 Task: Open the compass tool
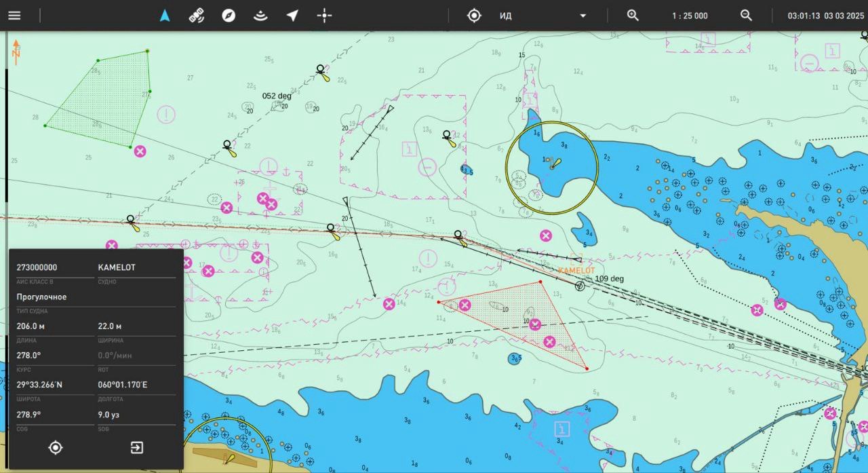coord(229,16)
